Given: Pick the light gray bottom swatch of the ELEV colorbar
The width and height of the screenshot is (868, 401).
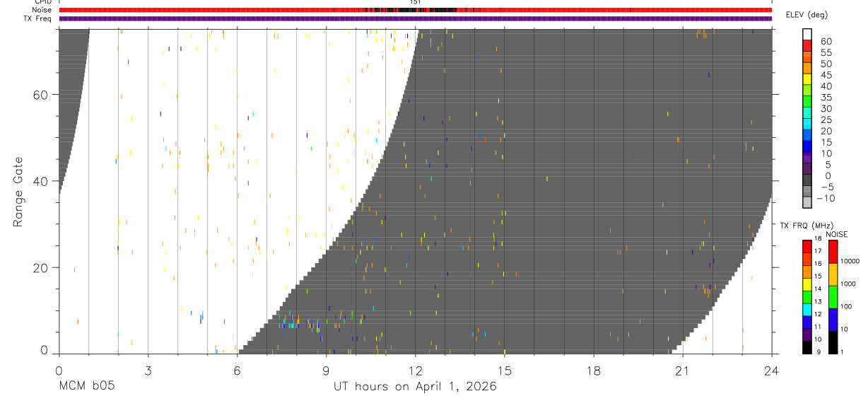Looking at the screenshot, I should point(807,204).
